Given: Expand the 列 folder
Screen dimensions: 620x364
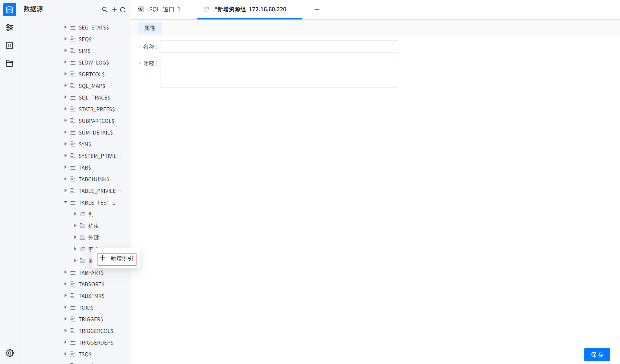Looking at the screenshot, I should coord(75,214).
